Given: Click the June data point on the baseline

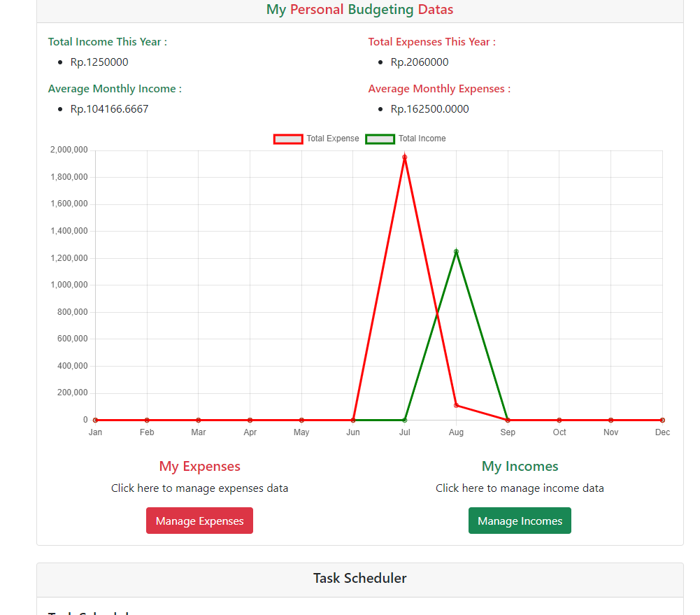Looking at the screenshot, I should click(x=353, y=420).
